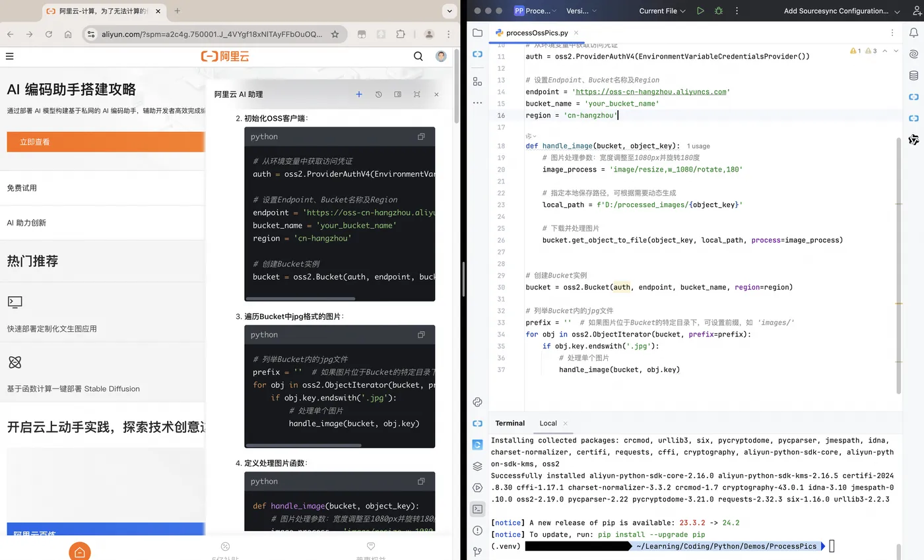Close the processOssPics.py editor tab
This screenshot has width=924, height=560.
tap(576, 32)
